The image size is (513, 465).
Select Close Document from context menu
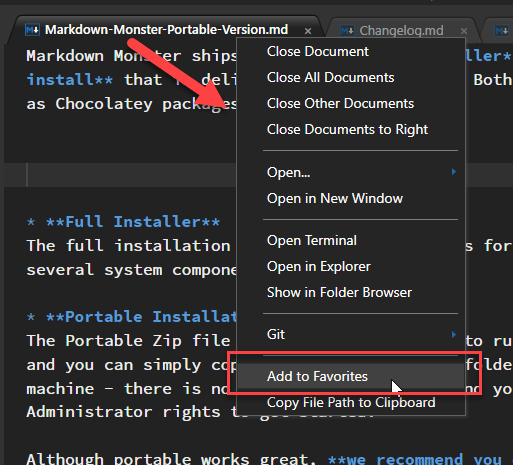point(317,52)
